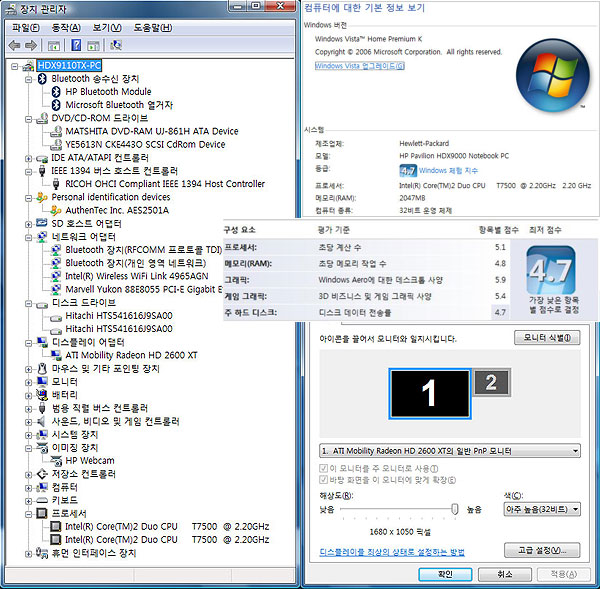Click the Forward arrow in Device Manager toolbar

click(31, 46)
